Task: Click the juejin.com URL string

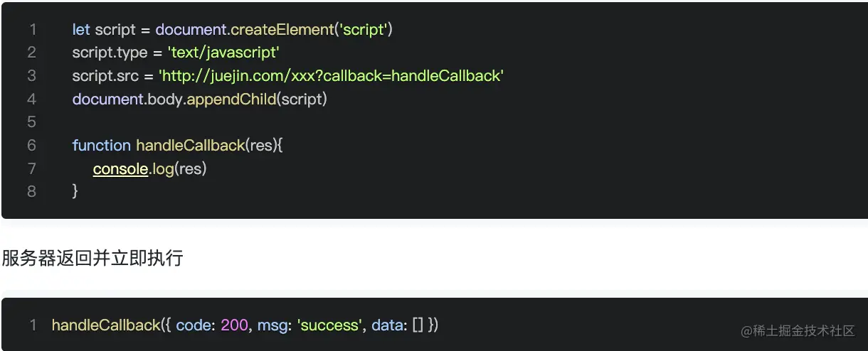Action: 331,76
